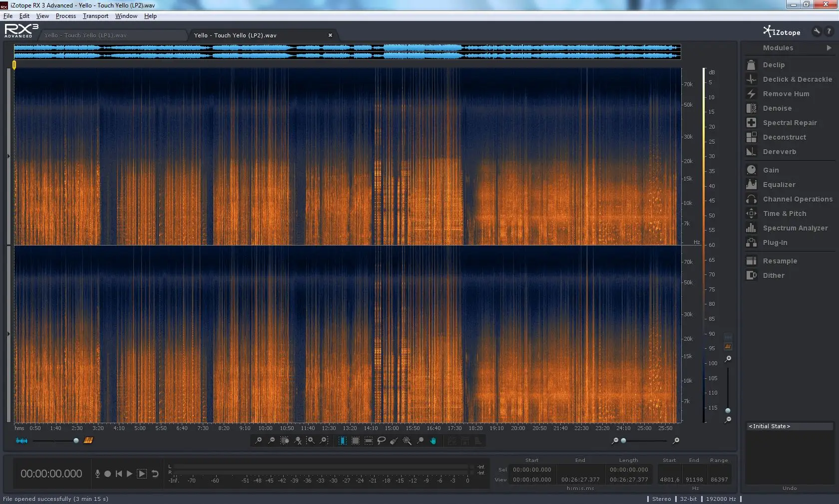Start recording with the record button
839x504 pixels.
pos(107,474)
